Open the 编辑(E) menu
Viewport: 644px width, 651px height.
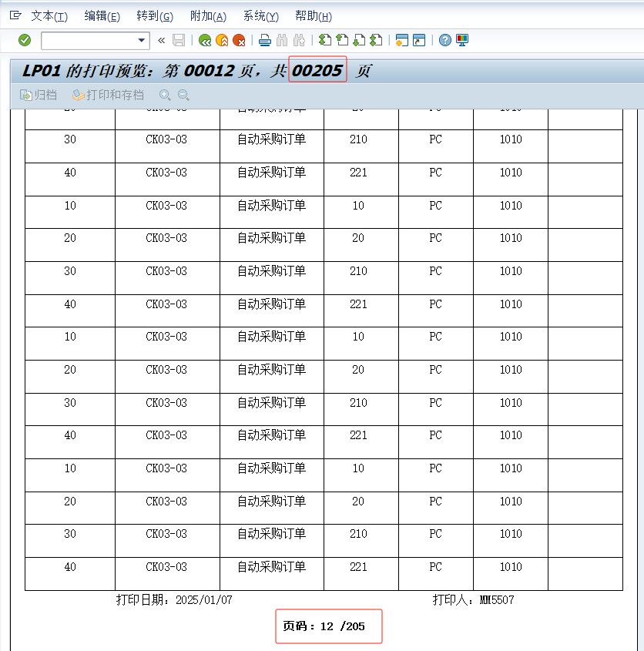pos(102,16)
